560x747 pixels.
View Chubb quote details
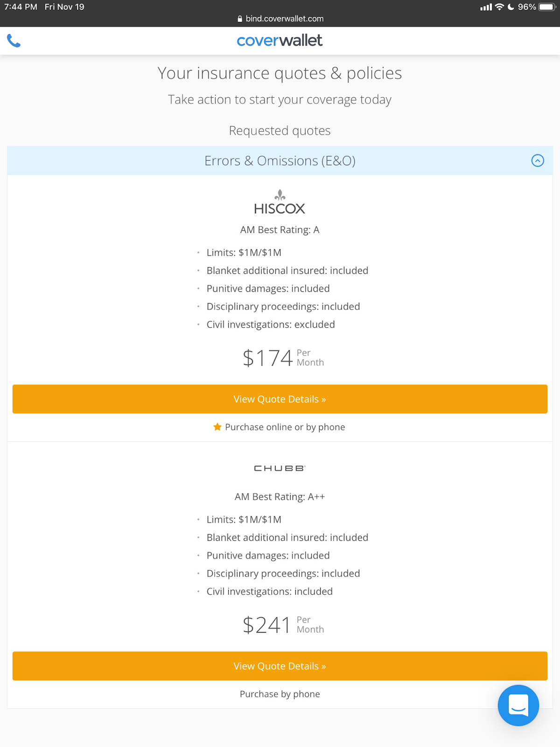click(280, 666)
